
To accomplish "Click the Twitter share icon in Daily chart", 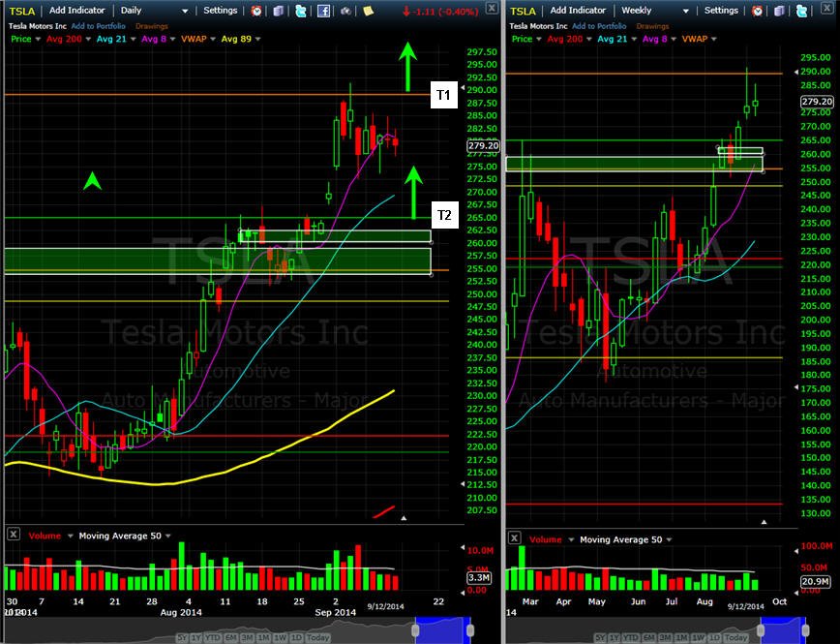I will [x=301, y=11].
